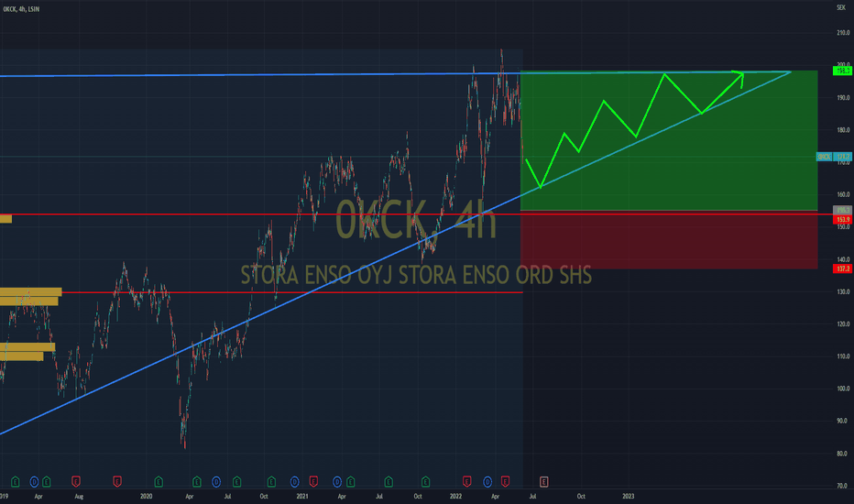Open the green earnings marker after Oct 2020

tap(271, 482)
